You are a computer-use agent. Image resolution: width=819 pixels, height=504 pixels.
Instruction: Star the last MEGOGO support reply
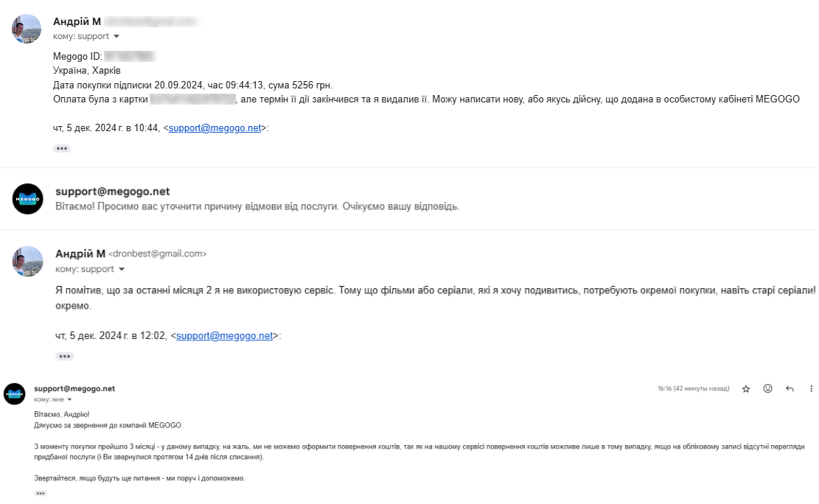tap(746, 388)
